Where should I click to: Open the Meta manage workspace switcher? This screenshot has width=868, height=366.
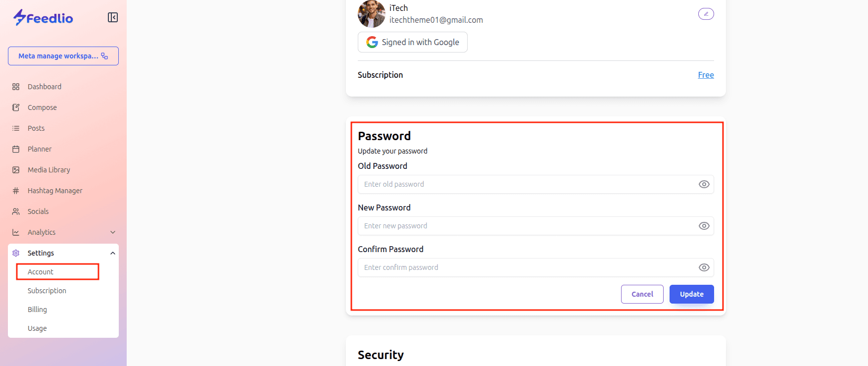(63, 56)
